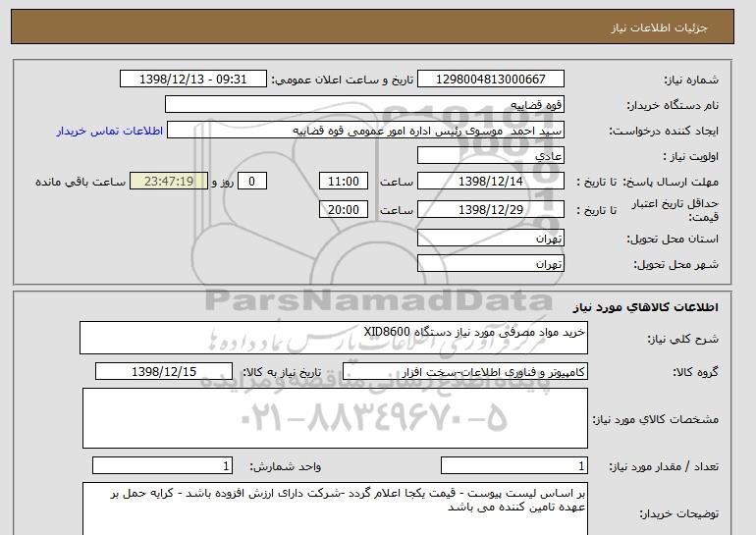Click the label تاریخ نیاز به کالا

point(282,372)
